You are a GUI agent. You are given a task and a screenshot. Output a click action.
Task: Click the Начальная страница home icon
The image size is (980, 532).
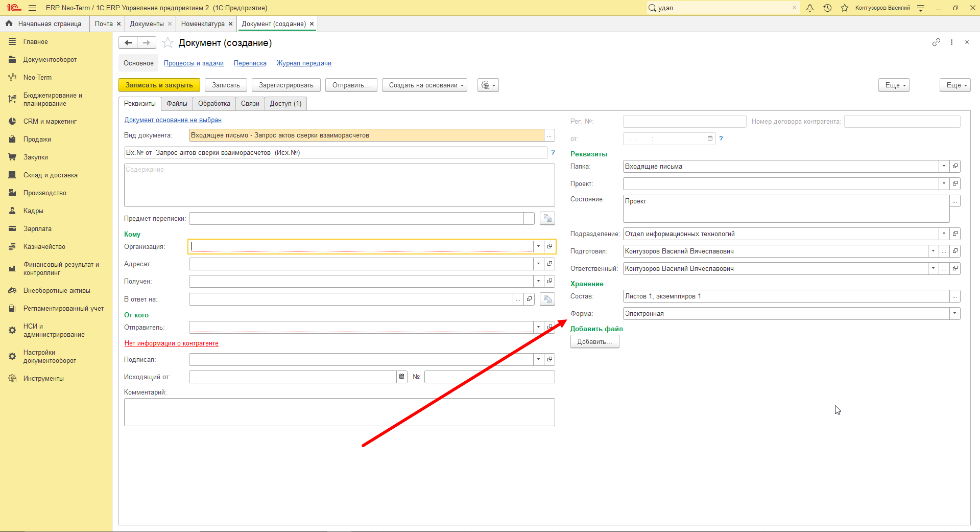tap(9, 24)
